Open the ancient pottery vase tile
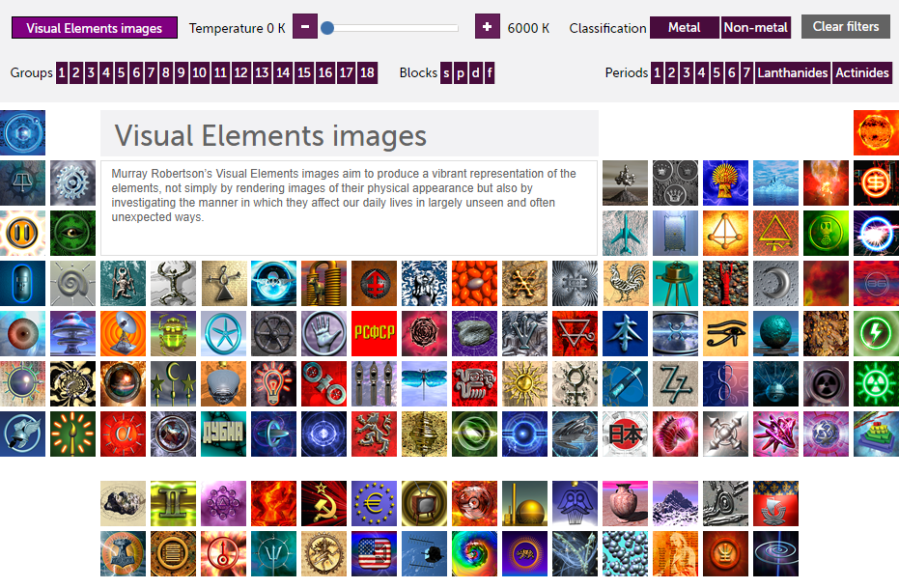The width and height of the screenshot is (899, 588). tap(625, 504)
